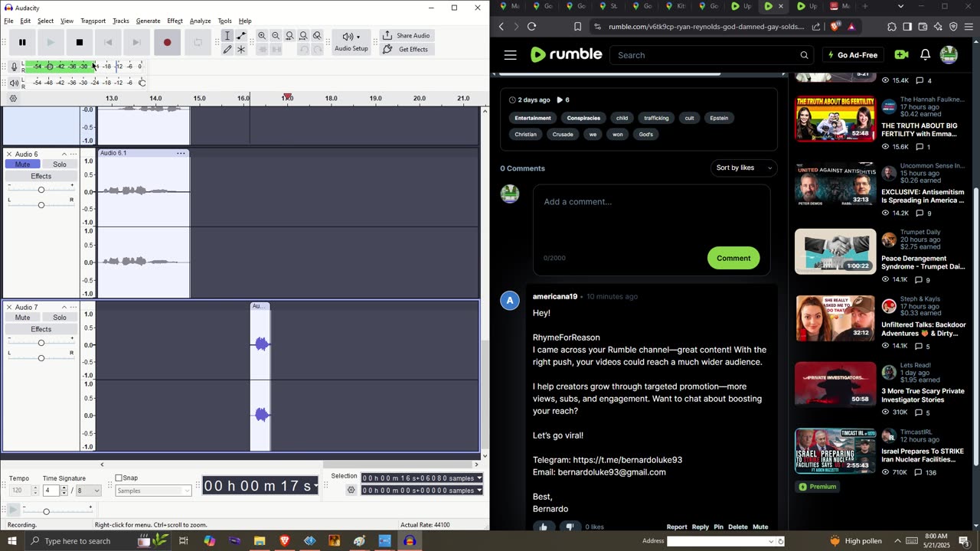The image size is (980, 551).
Task: Toggle Solo on Audio 6 track
Action: click(x=60, y=165)
